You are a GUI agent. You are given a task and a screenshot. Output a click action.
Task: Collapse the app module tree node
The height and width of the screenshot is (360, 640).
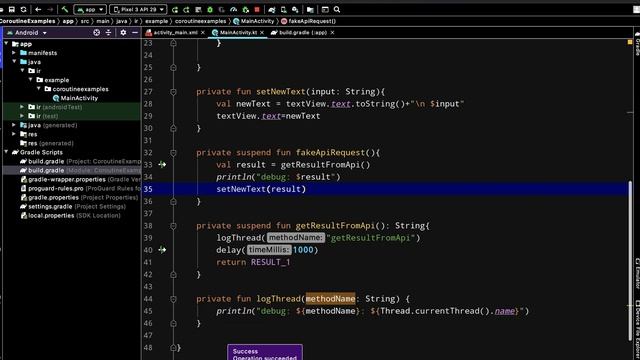[x=6, y=44]
